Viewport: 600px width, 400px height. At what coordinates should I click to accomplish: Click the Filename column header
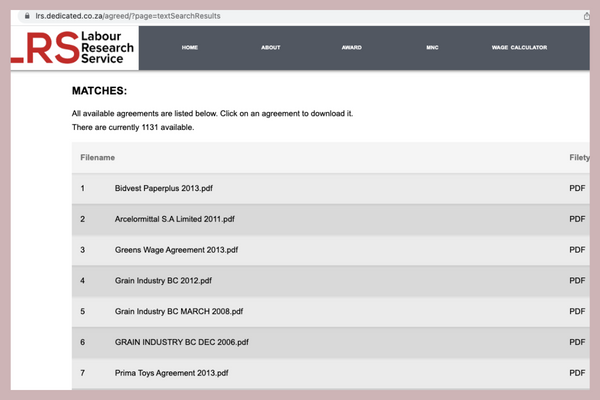point(98,158)
